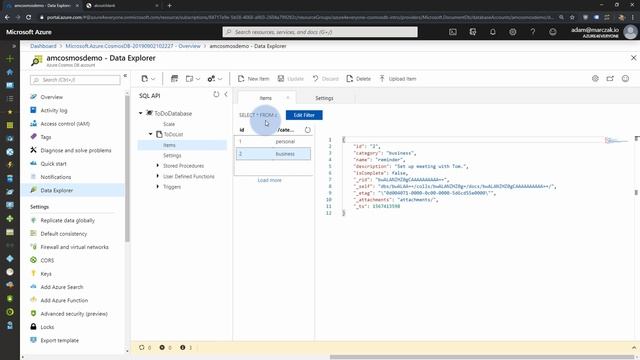Open the New Container dropdown icon

click(148, 79)
